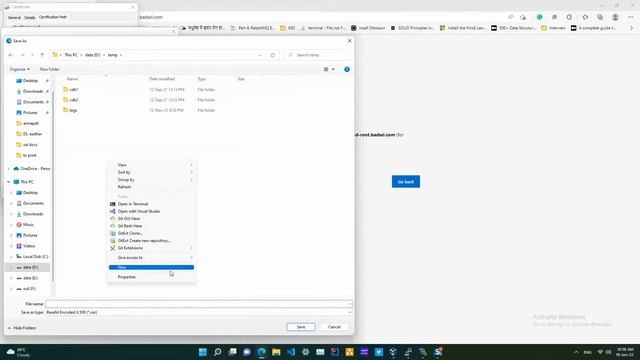Click the New folder button
The width and height of the screenshot is (640, 360).
tap(49, 69)
